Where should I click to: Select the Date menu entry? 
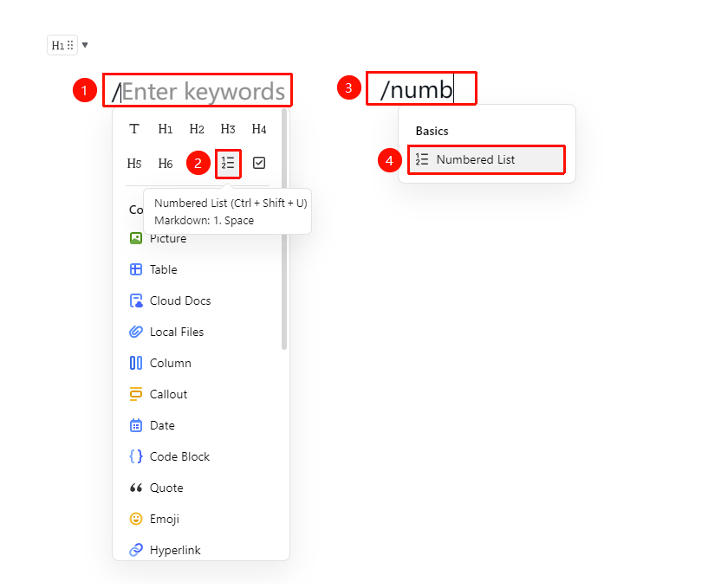201,425
